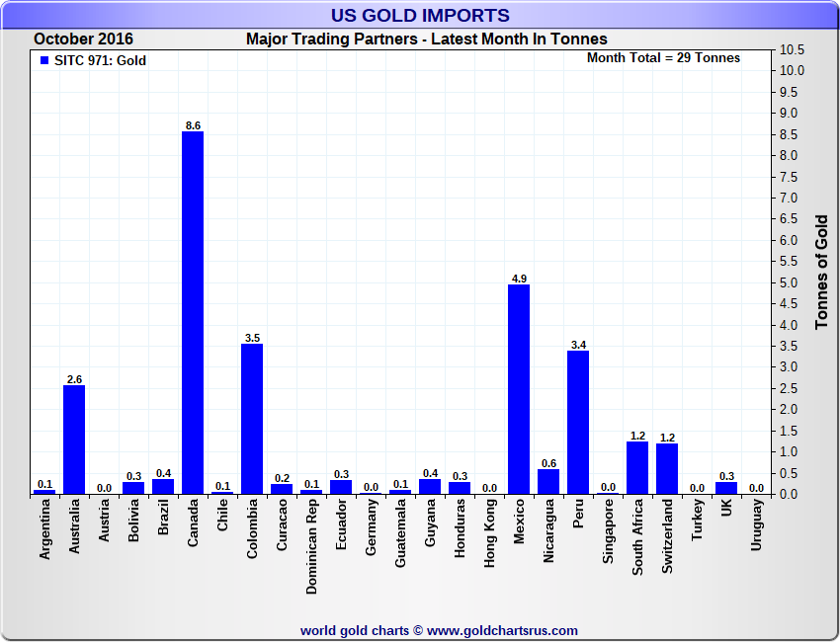The height and width of the screenshot is (642, 840).
Task: Click the Nicaragua bar valued 0.6
Action: coord(548,482)
